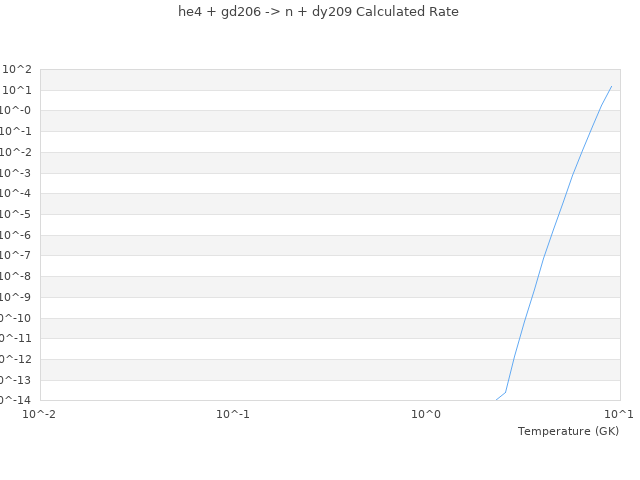Screen dimensions: 640x480
Task: Click the 10^2 label on the vertical axis
Action: (x=18, y=69)
